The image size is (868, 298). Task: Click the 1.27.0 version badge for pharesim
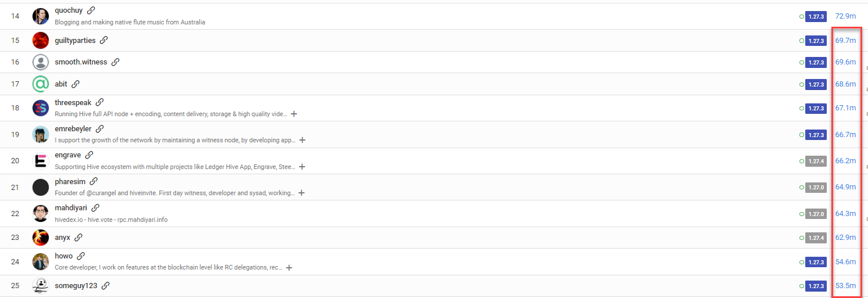coord(816,187)
